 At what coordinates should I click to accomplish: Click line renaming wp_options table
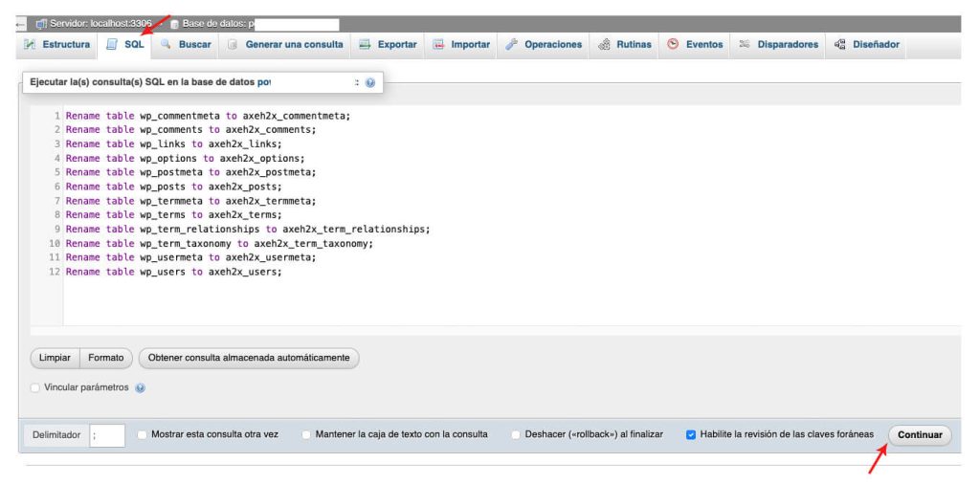(x=186, y=159)
